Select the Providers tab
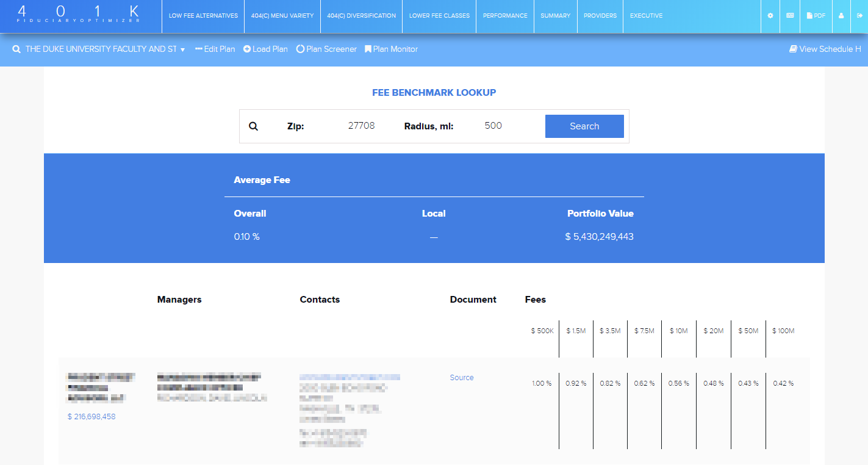The height and width of the screenshot is (465, 868). tap(600, 16)
